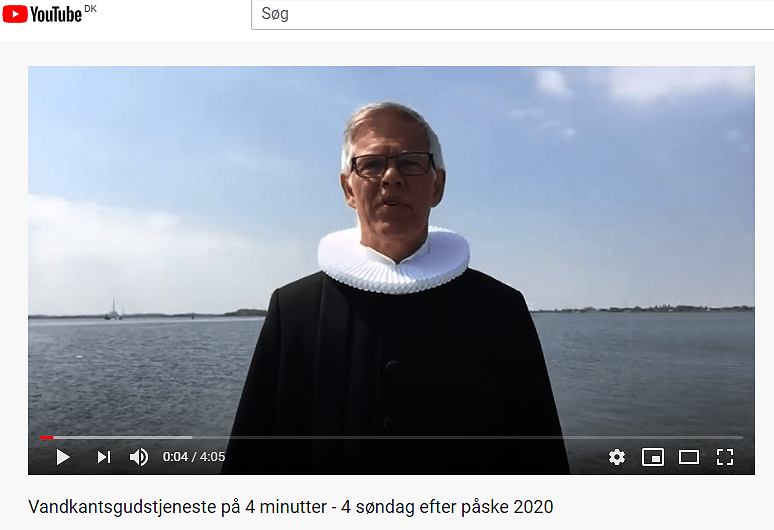Open the player settings gear menu
This screenshot has width=774, height=530.
617,457
